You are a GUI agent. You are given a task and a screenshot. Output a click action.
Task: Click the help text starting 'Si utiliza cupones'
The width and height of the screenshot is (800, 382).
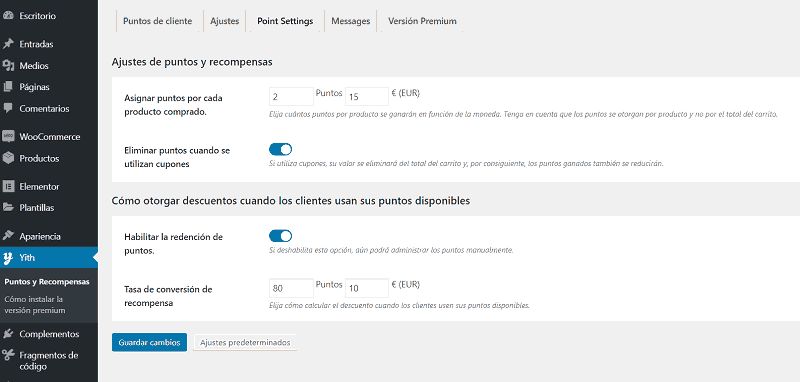click(466, 164)
